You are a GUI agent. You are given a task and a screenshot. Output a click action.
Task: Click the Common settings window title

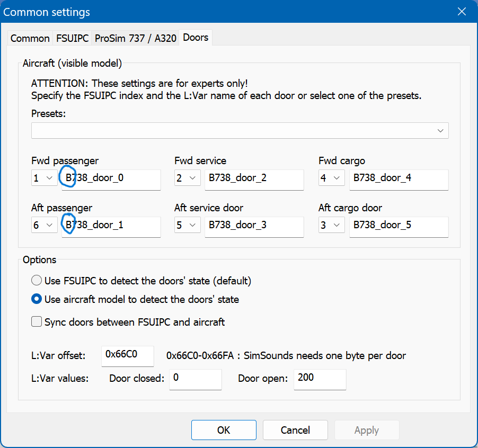click(x=47, y=12)
